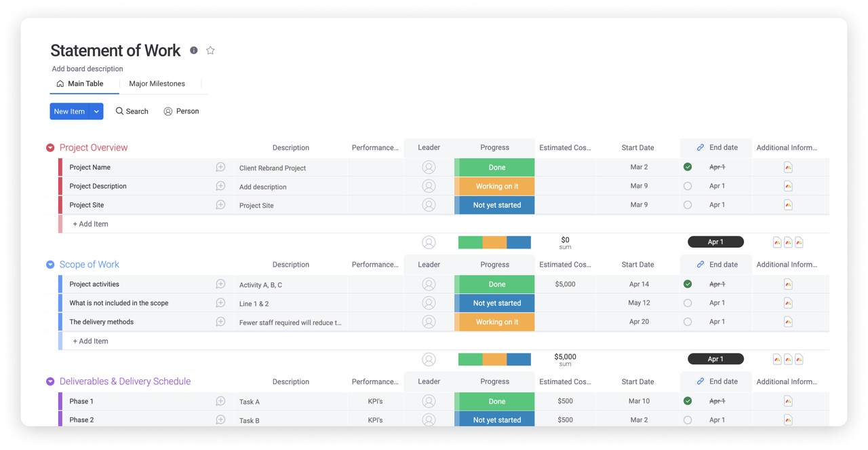Open the New Item dropdown arrow
868x450 pixels.
point(96,111)
